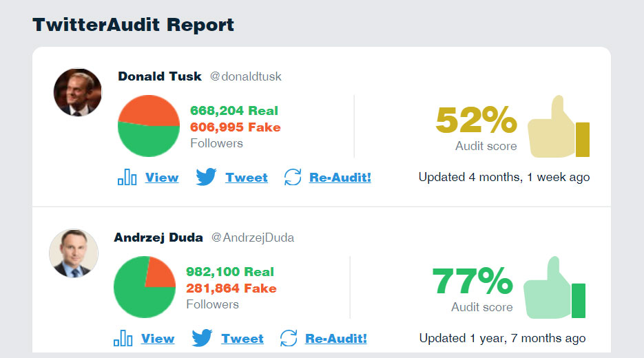Click the bar chart icon in Donald Tusk's row
This screenshot has height=358, width=644.
(127, 178)
